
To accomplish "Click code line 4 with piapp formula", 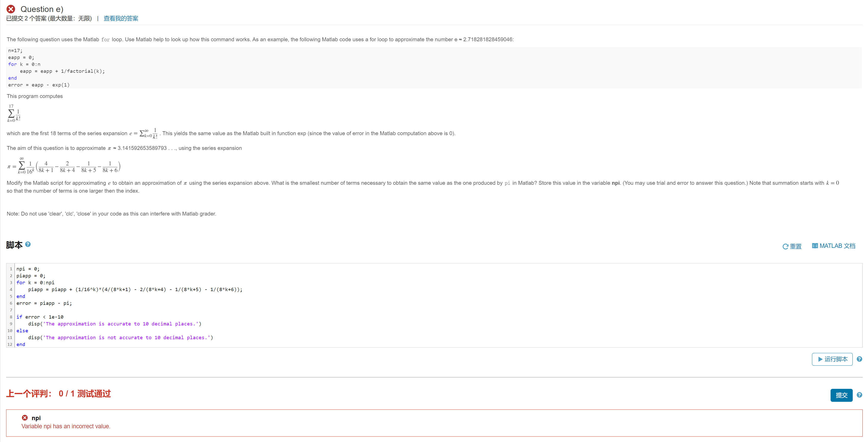I will [135, 289].
